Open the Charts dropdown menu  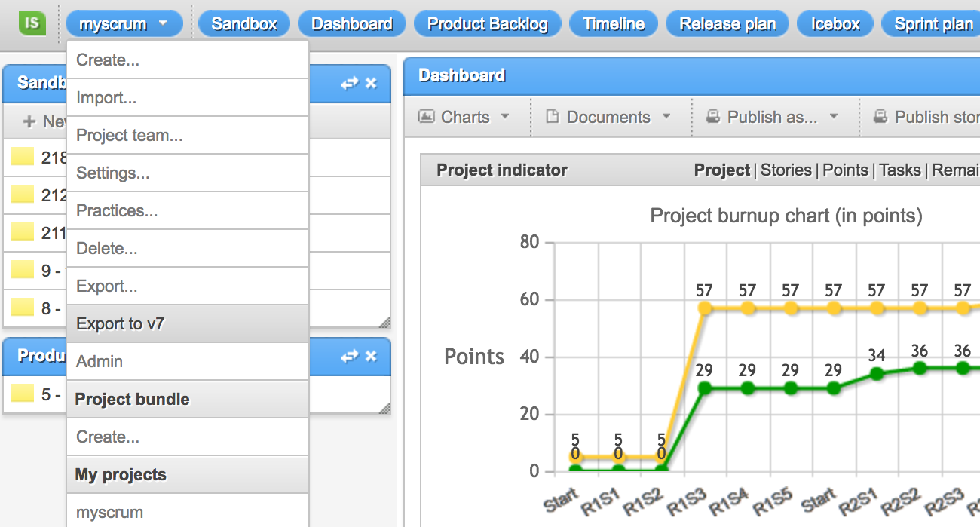pos(464,117)
